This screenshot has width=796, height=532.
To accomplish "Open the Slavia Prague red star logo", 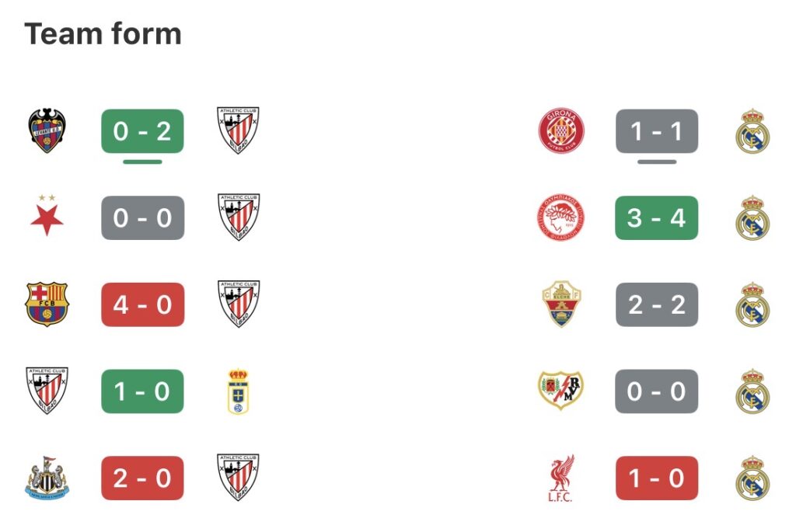I will pos(47,217).
